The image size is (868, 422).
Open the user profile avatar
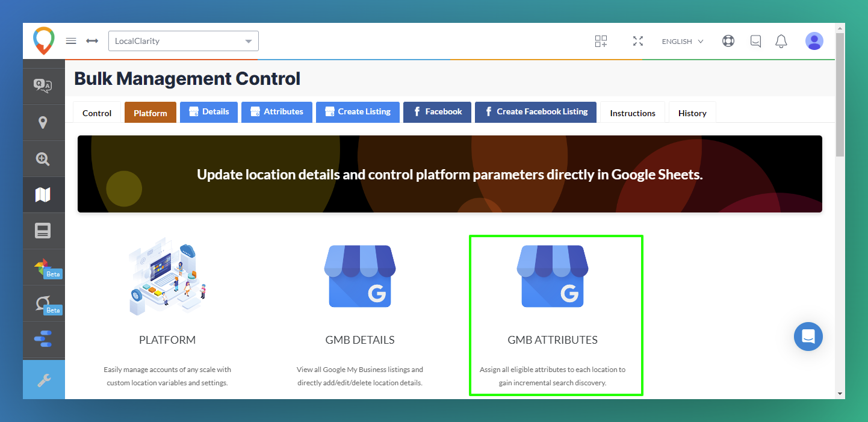pyautogui.click(x=814, y=41)
